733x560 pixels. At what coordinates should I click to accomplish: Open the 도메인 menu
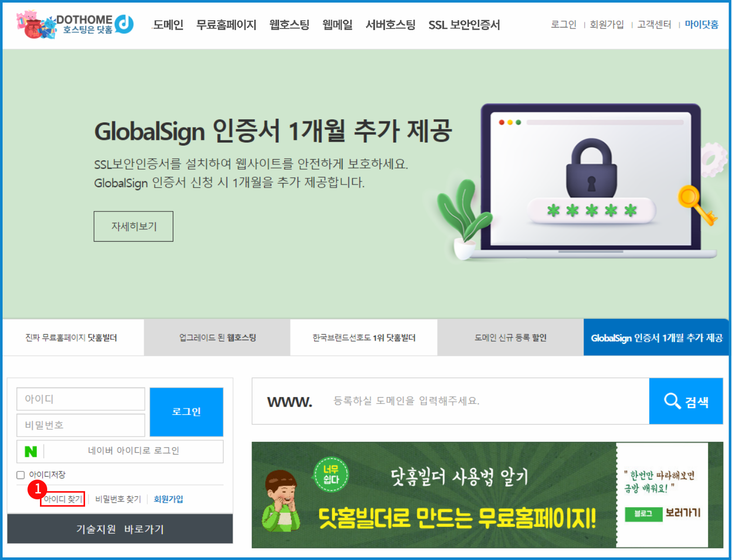tap(168, 25)
